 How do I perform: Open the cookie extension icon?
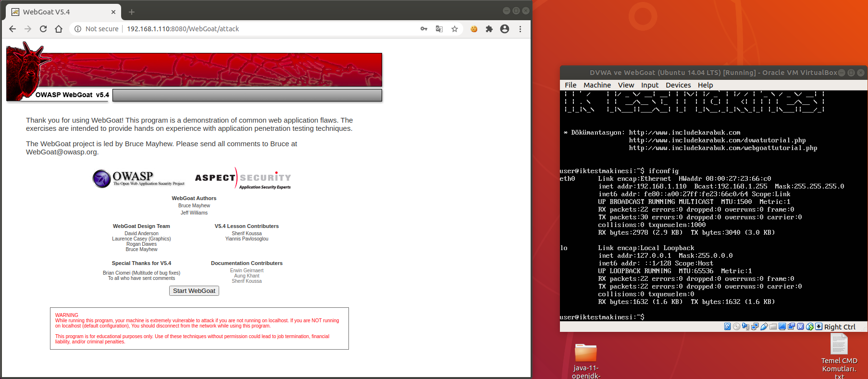[x=474, y=29]
